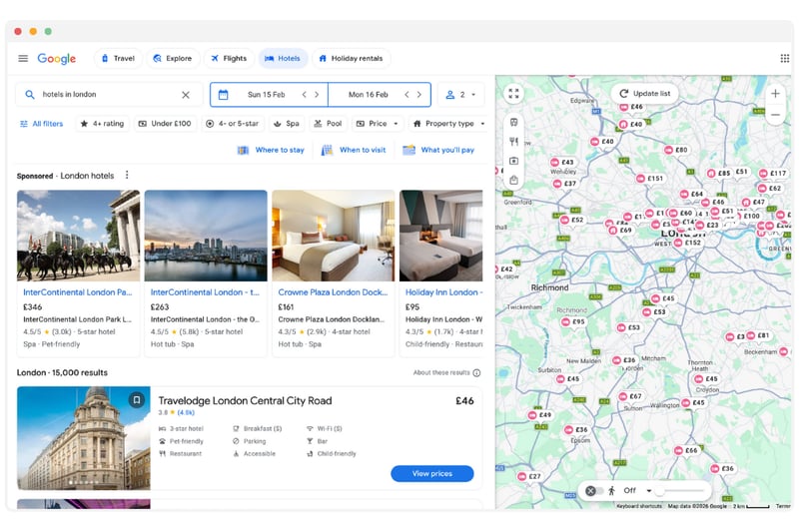Click the About these results info icon
This screenshot has height=532, width=799.
[x=476, y=373]
